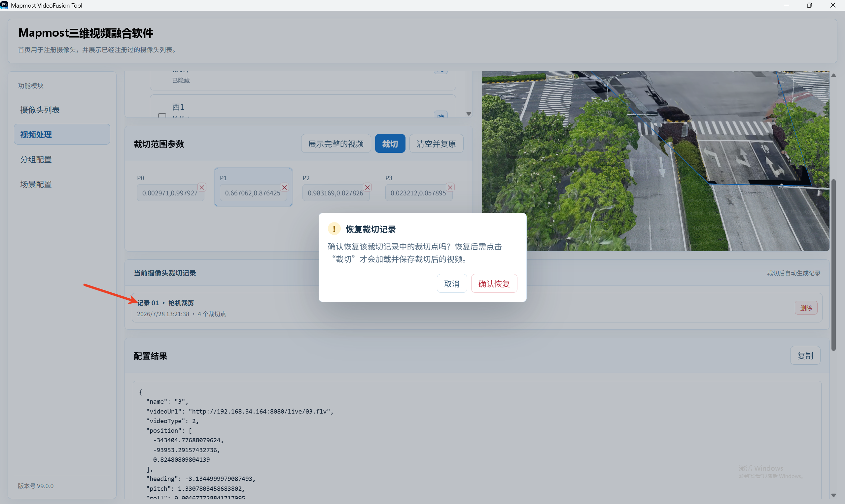The height and width of the screenshot is (504, 845).
Task: Focus the P3 coordinate field
Action: point(419,193)
